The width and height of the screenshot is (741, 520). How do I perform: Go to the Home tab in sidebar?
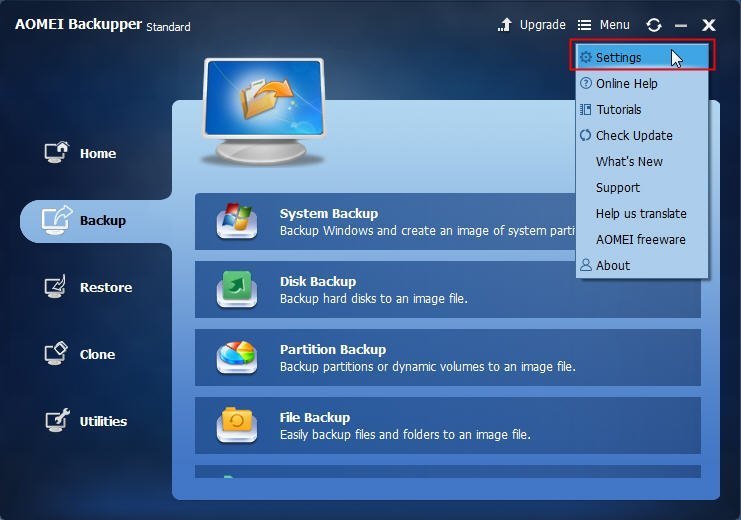[x=80, y=153]
